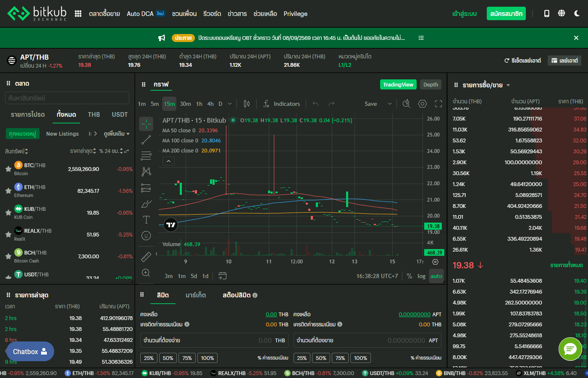The height and width of the screenshot is (378, 588).
Task: Toggle auto scale on chart
Action: [436, 276]
